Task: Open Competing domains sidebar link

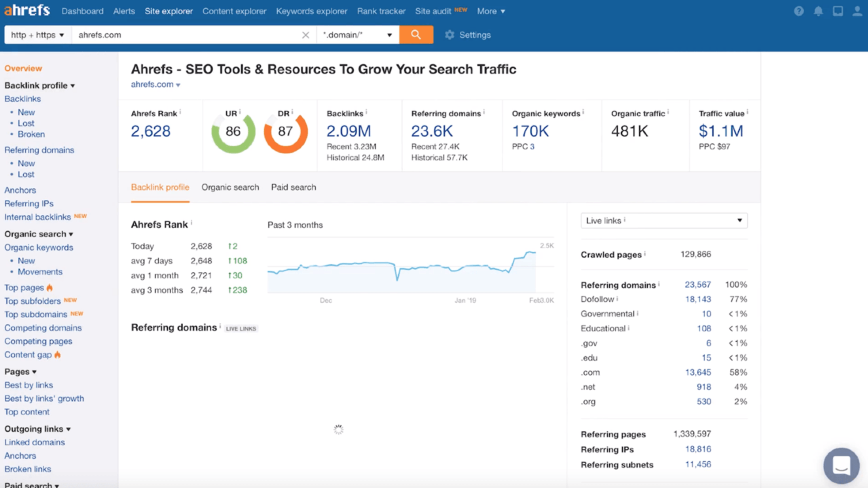Action: pos(43,328)
